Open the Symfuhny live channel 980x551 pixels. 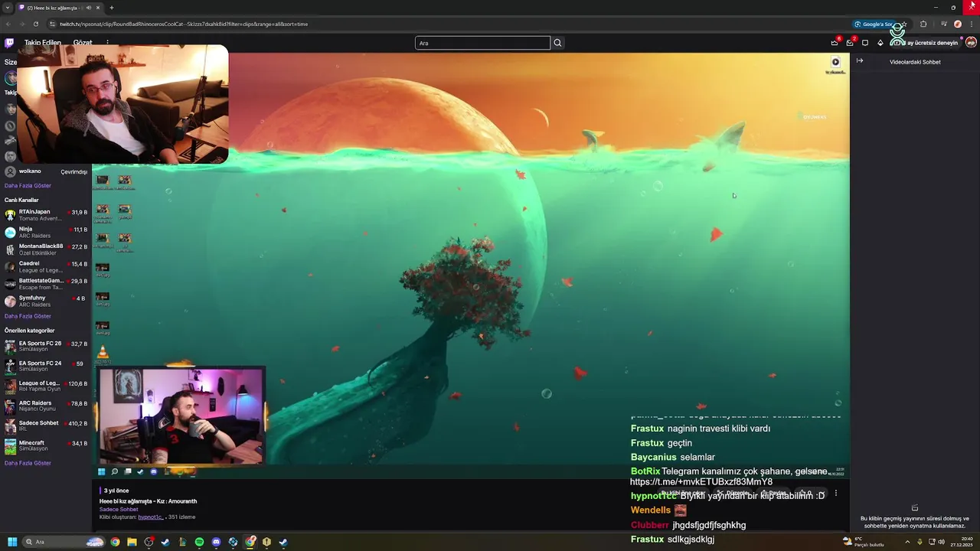(46, 302)
